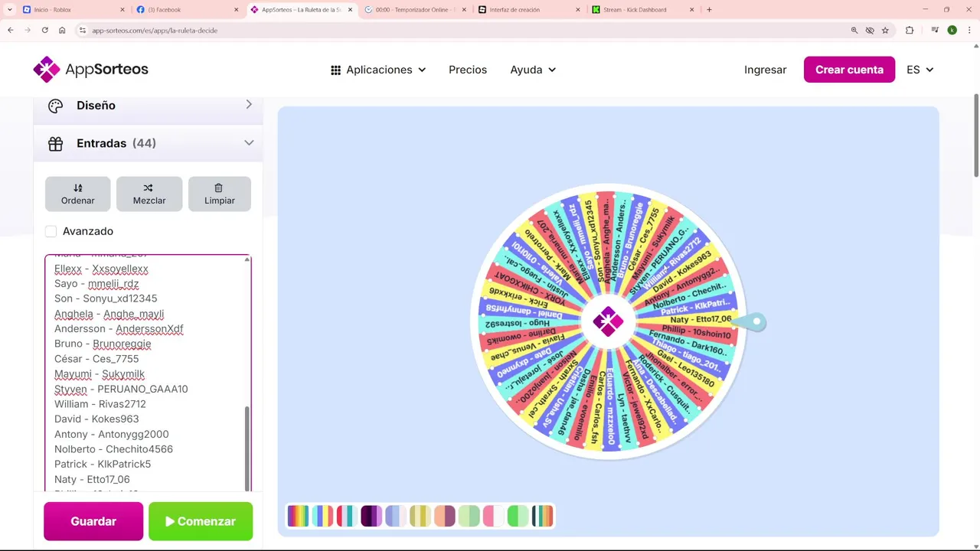Viewport: 980px width, 551px height.
Task: Click the Entradas gift icon
Action: (x=55, y=143)
